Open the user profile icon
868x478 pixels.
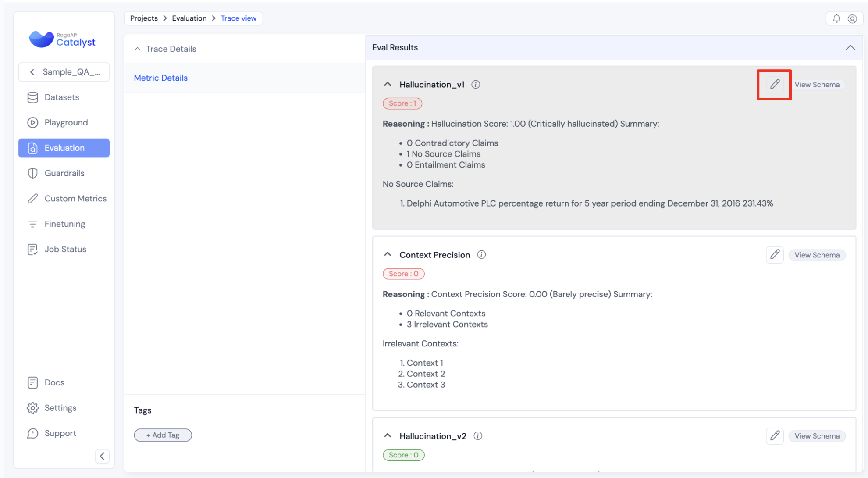[x=852, y=18]
